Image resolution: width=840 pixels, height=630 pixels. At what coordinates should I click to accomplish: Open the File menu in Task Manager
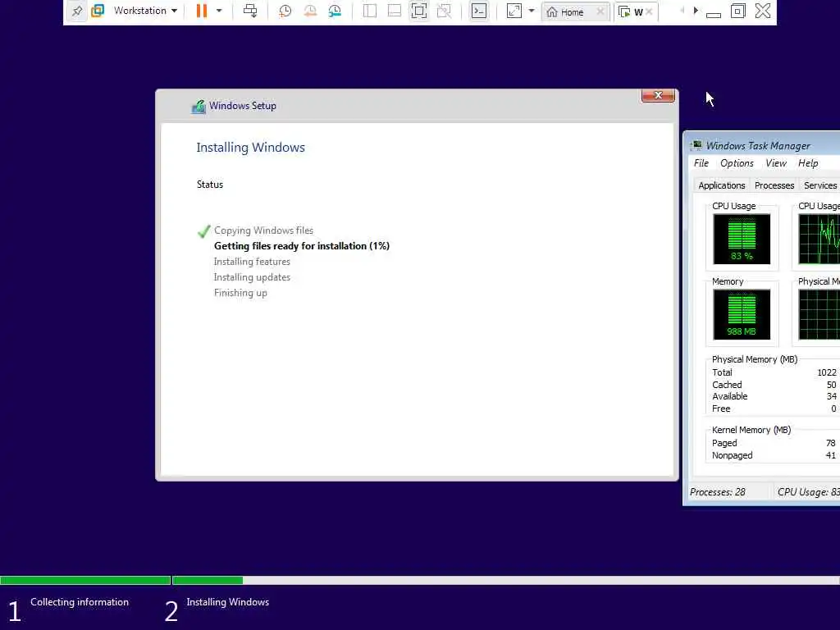pos(701,163)
